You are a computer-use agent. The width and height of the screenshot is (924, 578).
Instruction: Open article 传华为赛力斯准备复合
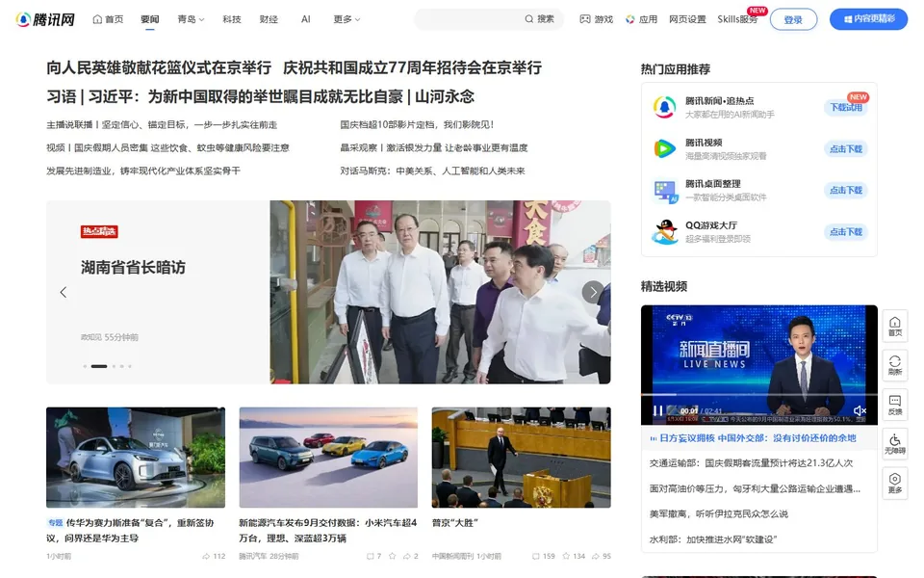pyautogui.click(x=130, y=530)
